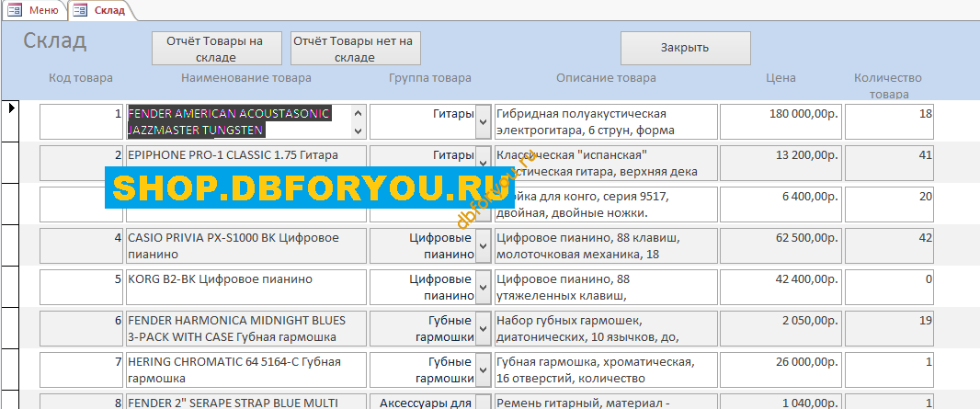Click product code field with value 5
The image size is (980, 409).
click(81, 288)
